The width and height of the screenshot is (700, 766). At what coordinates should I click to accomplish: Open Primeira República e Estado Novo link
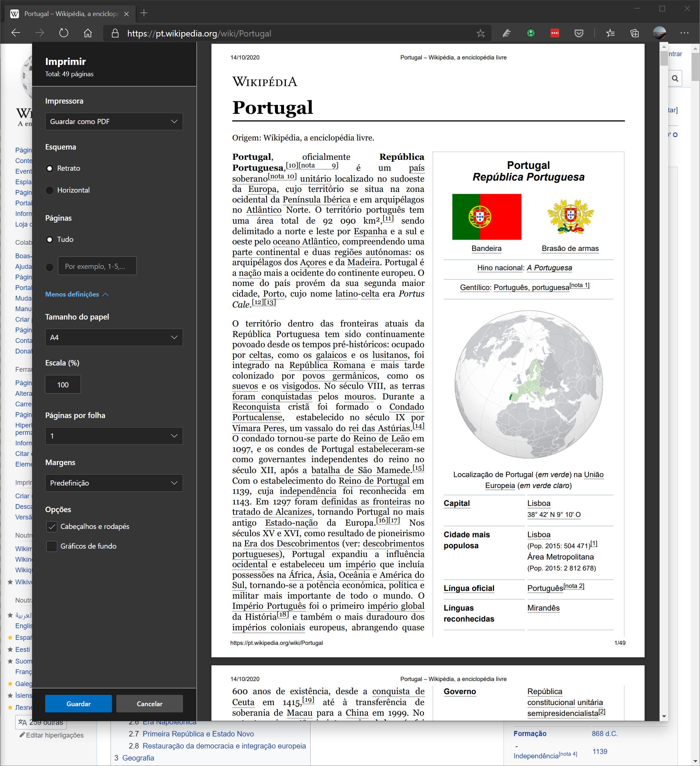(x=198, y=734)
